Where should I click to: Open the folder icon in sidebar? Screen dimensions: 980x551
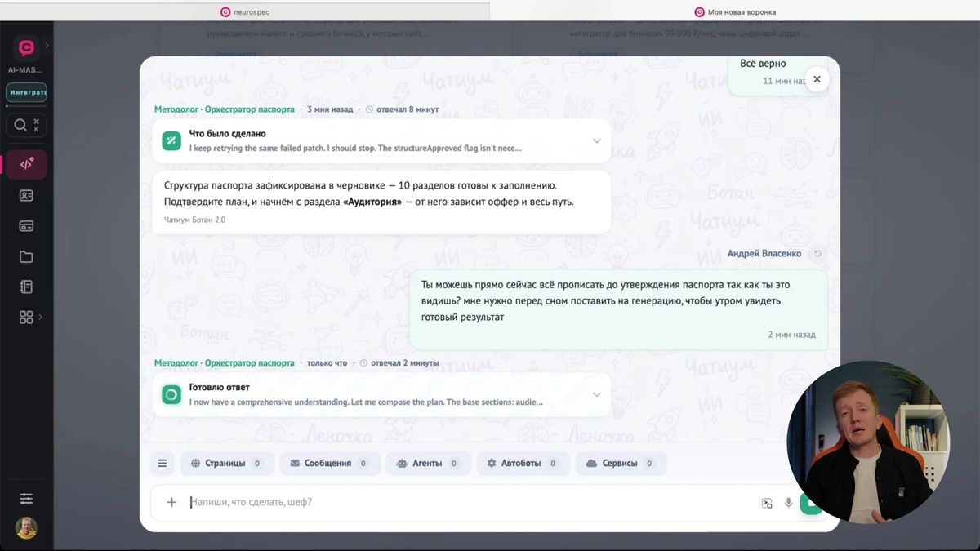(27, 257)
